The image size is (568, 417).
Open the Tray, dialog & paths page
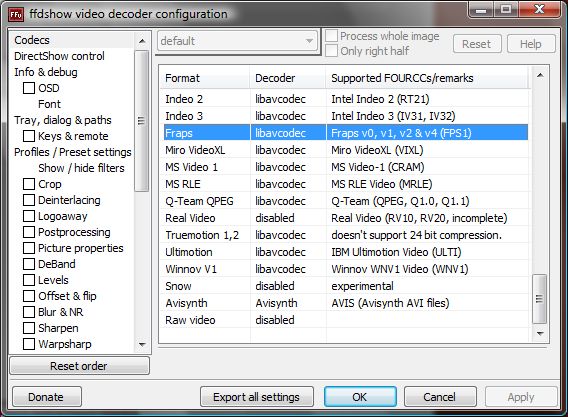pos(63,120)
